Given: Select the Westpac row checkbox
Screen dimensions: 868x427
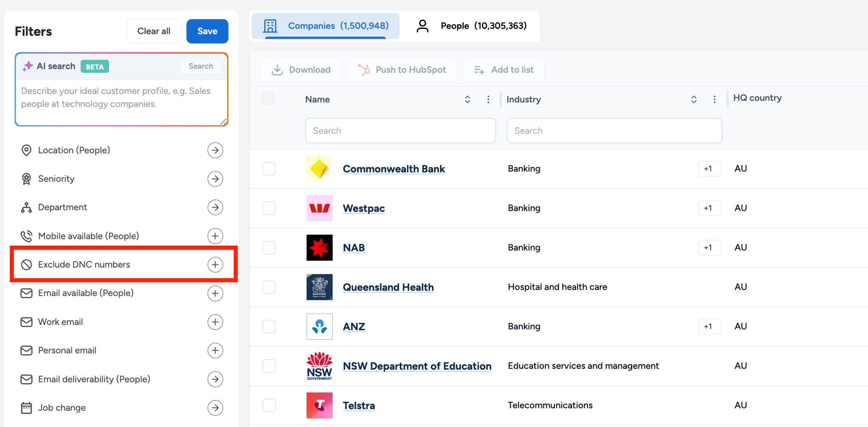Looking at the screenshot, I should [x=269, y=208].
